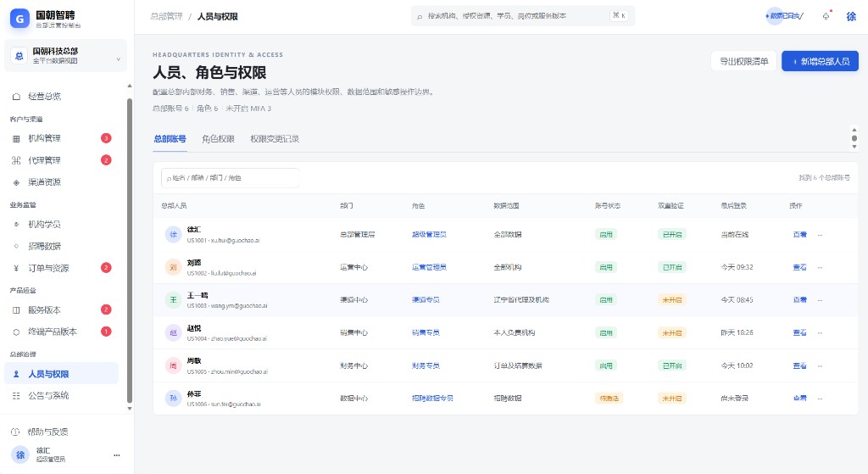
Task: Click the 订单与资源 yen icon
Action: coord(17,268)
